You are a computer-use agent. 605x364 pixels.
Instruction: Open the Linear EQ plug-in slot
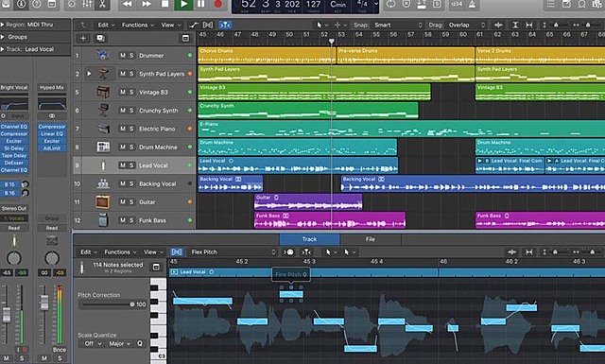pyautogui.click(x=52, y=134)
